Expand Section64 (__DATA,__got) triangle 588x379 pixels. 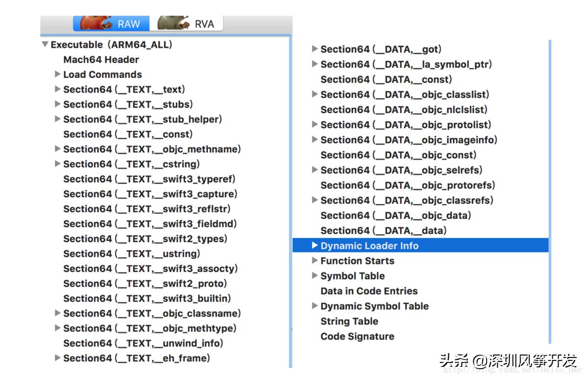[315, 49]
